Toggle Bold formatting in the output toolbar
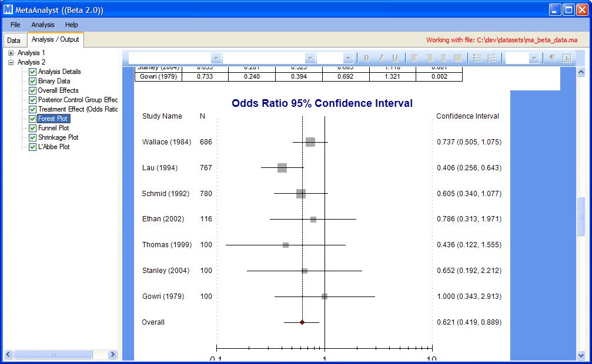This screenshot has width=592, height=364. 366,58
